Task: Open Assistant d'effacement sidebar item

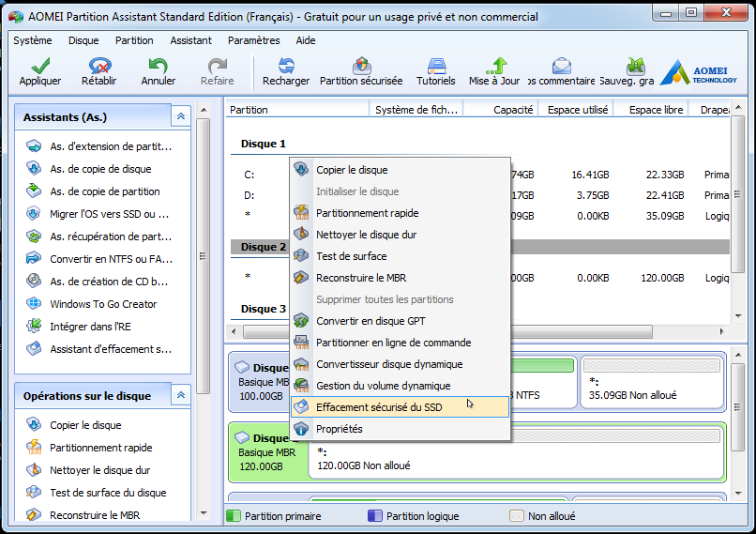Action: (x=99, y=349)
